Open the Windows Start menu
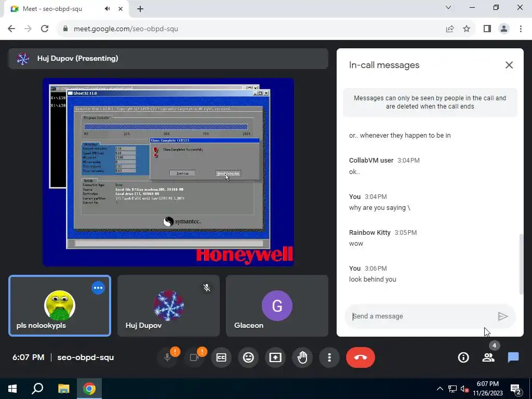 click(12, 389)
